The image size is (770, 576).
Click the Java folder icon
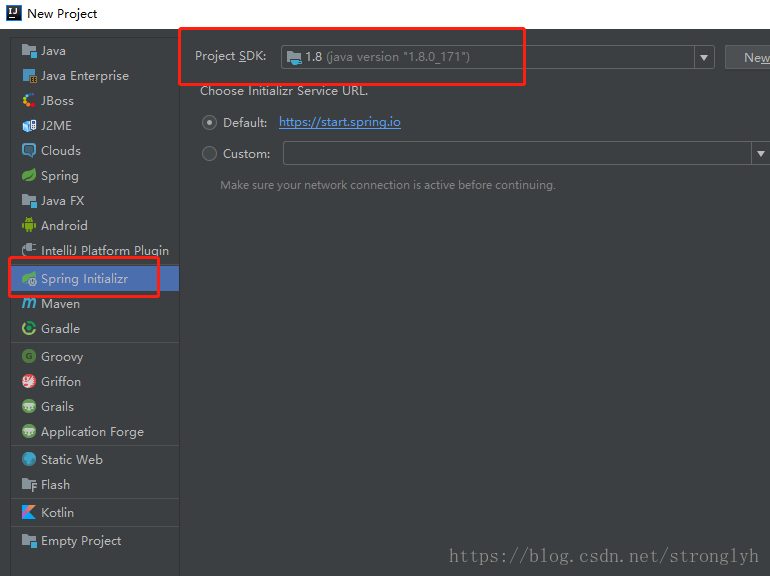29,51
